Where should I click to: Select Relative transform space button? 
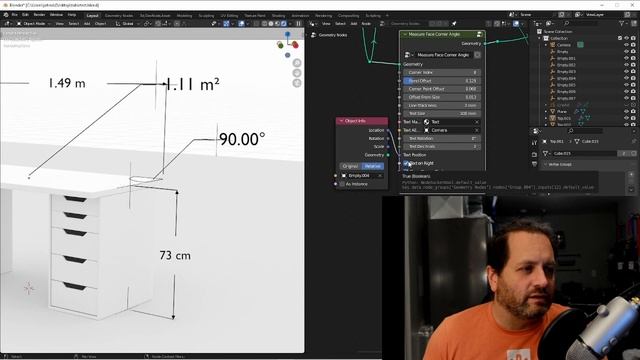pos(373,166)
